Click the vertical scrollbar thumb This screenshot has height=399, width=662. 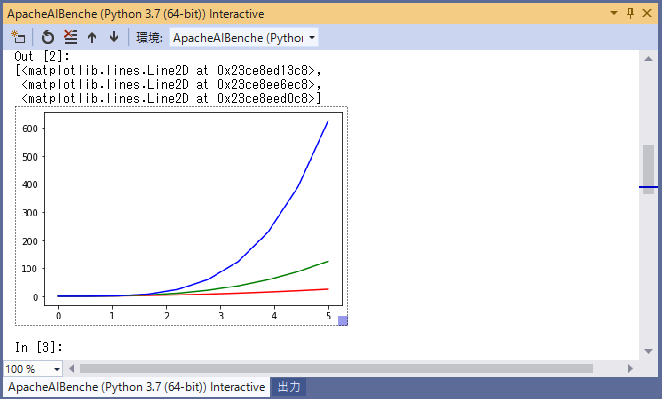648,169
